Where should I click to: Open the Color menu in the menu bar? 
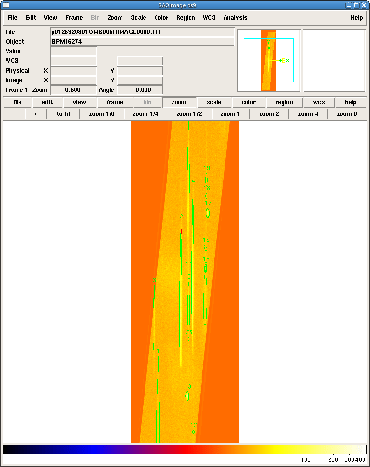[161, 18]
